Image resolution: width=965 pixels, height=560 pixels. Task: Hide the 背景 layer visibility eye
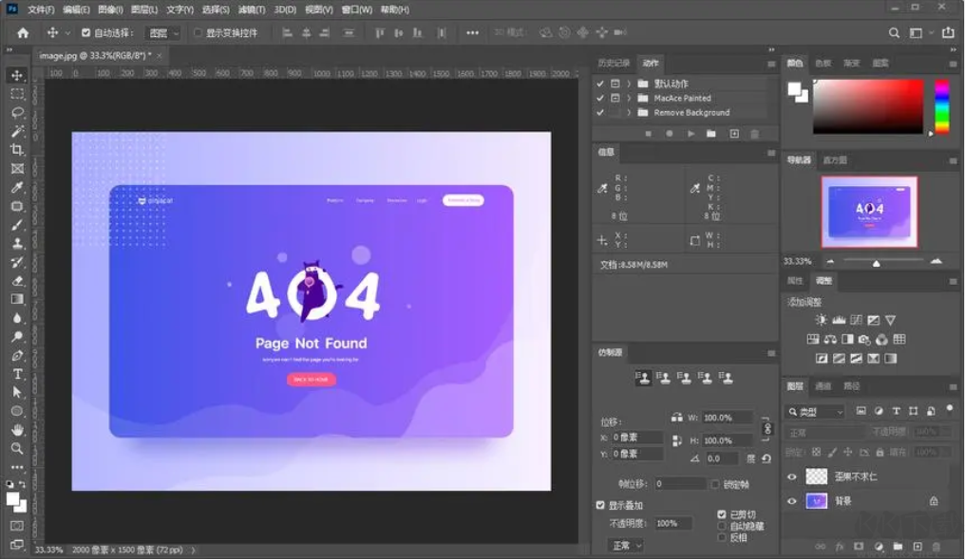pos(791,502)
